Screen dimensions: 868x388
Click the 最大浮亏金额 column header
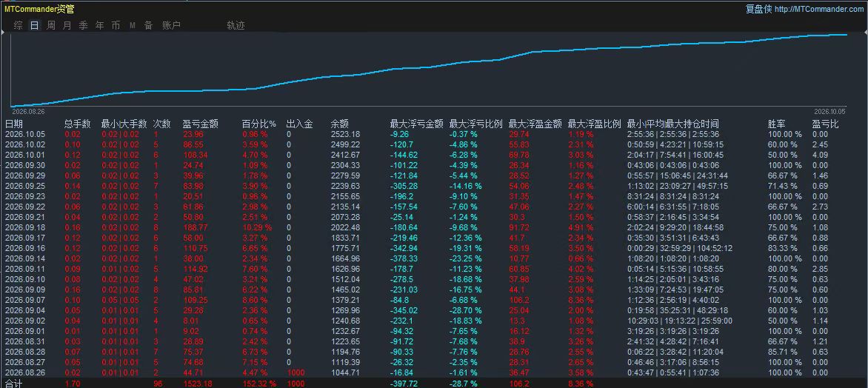pyautogui.click(x=416, y=124)
